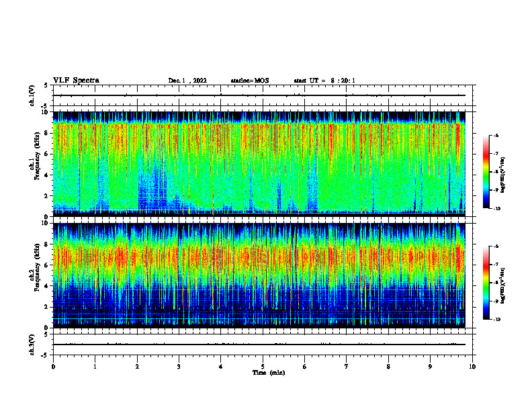Click the ch.1 frequency tick "6"

coord(47,154)
